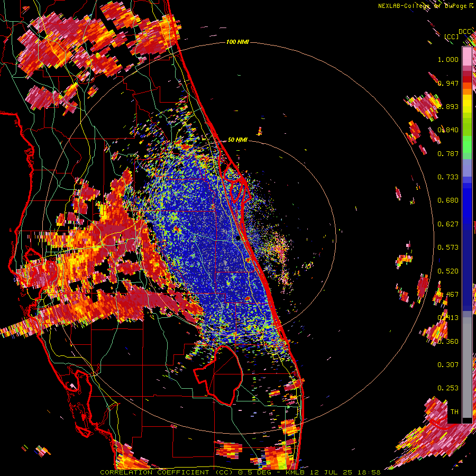The width and height of the screenshot is (476, 476).
Task: Click the "DCC" label above the legend
Action: (465, 32)
